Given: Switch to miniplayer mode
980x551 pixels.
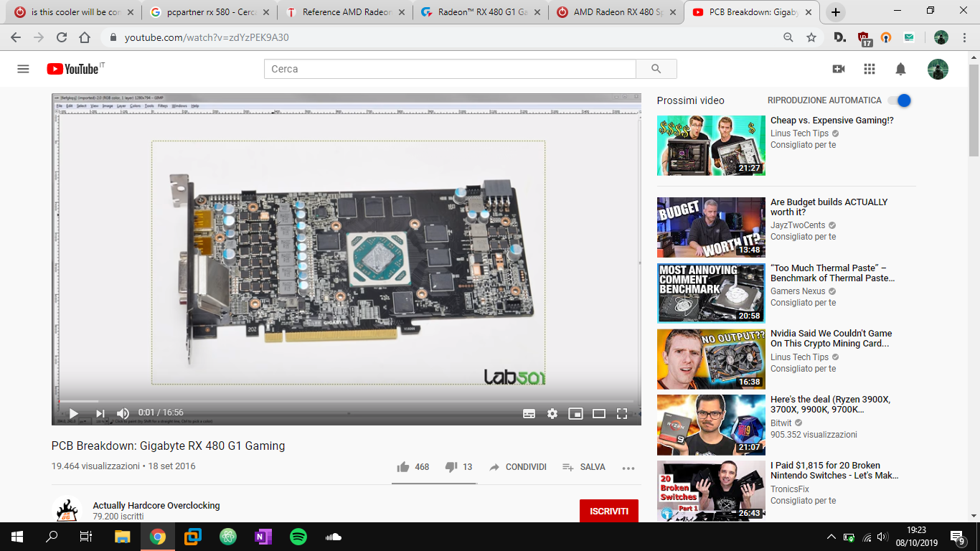Looking at the screenshot, I should tap(575, 413).
